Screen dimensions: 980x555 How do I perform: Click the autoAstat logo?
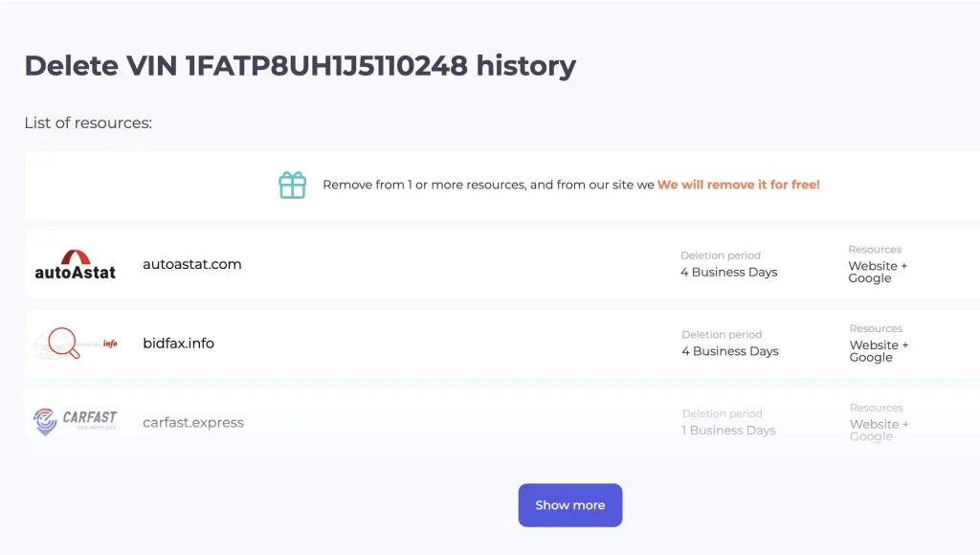click(75, 265)
